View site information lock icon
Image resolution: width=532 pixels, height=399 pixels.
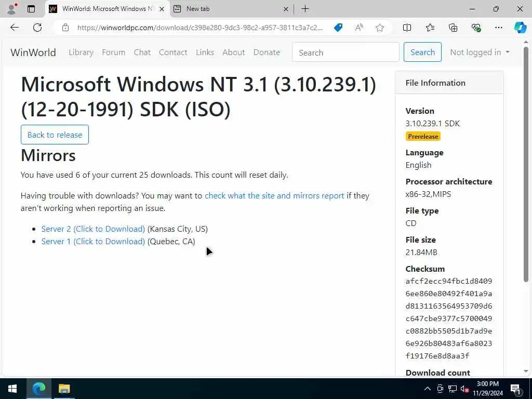click(x=65, y=28)
